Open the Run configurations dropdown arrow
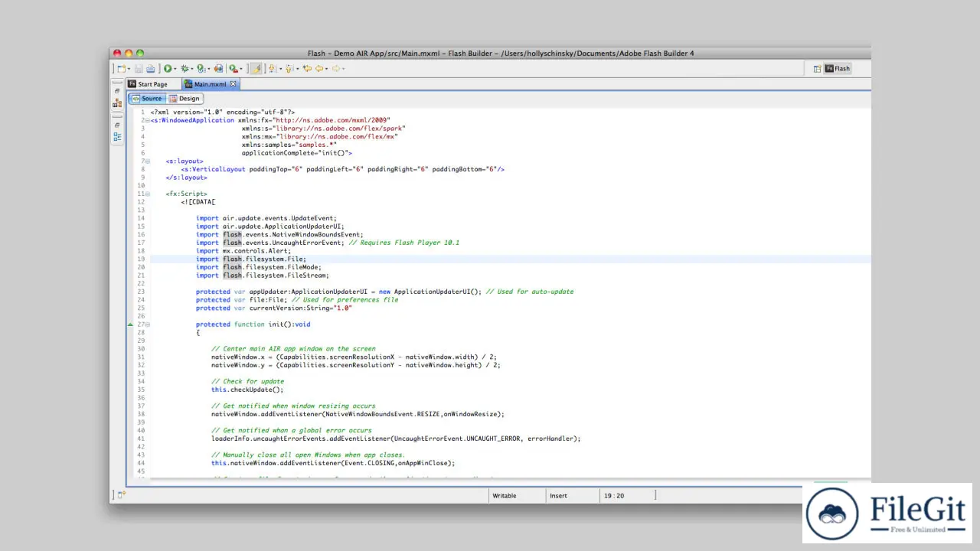The height and width of the screenshot is (551, 980). pyautogui.click(x=175, y=69)
